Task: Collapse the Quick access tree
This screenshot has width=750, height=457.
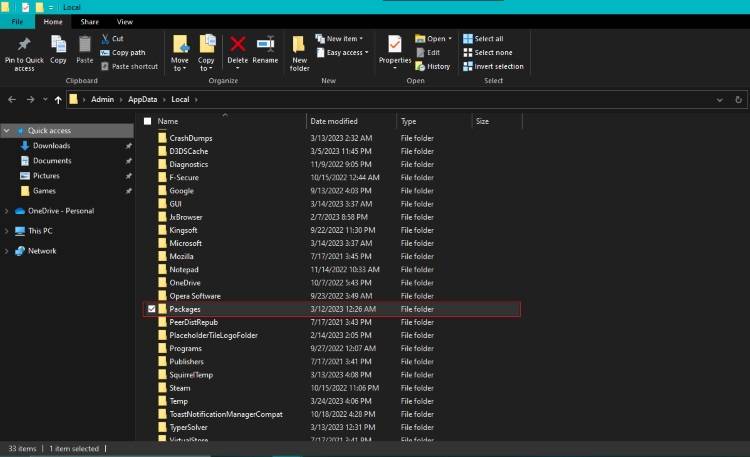Action: click(7, 131)
